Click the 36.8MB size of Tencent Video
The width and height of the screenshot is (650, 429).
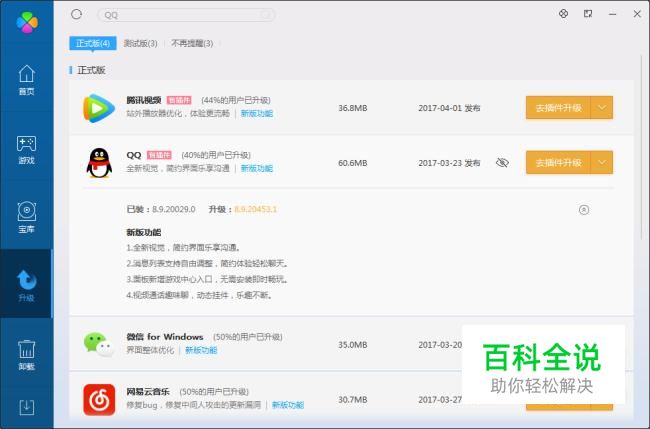coord(353,108)
